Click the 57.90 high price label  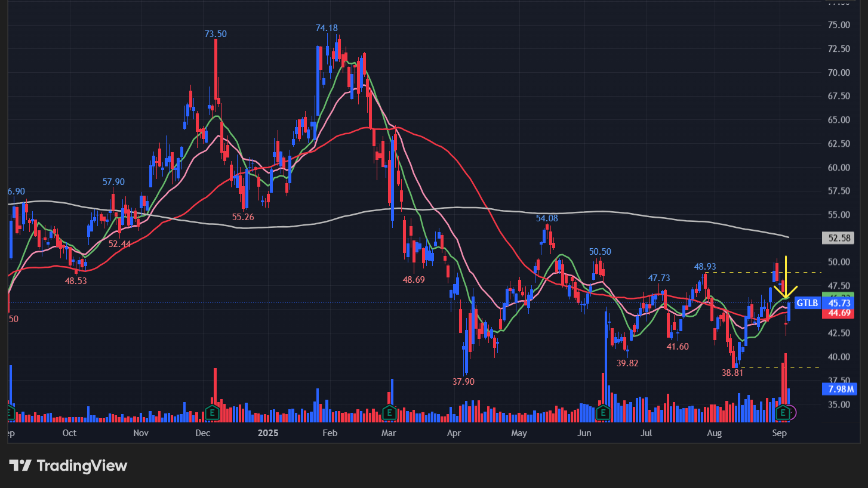click(113, 182)
